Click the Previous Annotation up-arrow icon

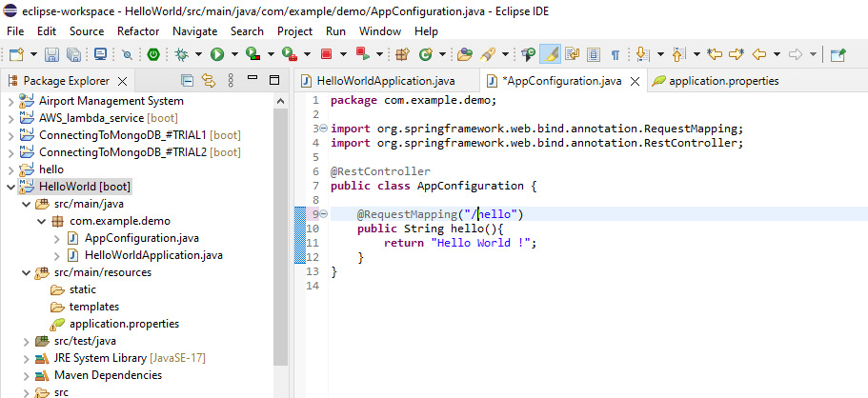point(678,54)
